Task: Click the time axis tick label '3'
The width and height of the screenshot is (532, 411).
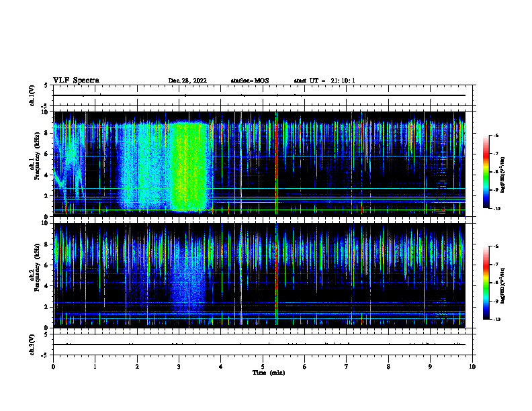Action: [x=179, y=367]
